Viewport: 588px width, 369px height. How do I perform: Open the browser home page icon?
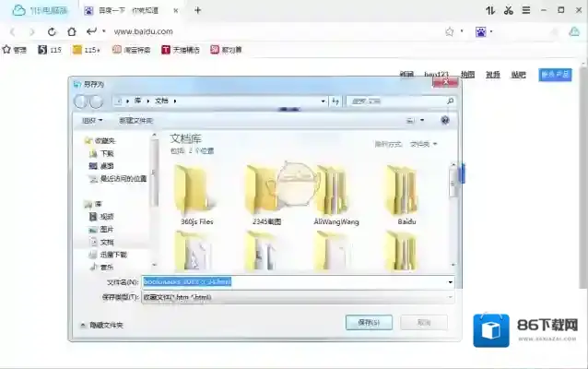click(x=71, y=32)
